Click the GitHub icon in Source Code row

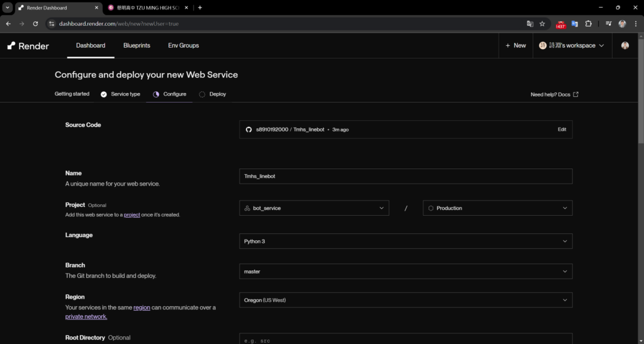coord(248,130)
